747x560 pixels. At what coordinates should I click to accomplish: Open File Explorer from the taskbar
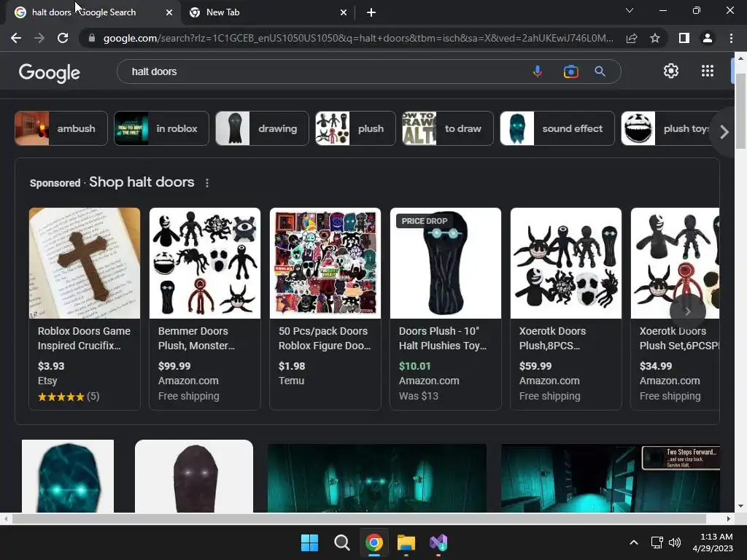[406, 542]
